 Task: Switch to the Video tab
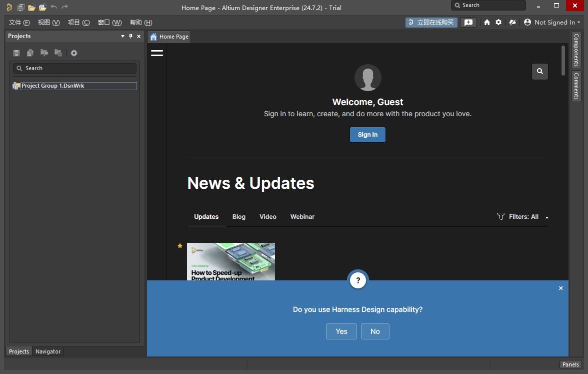click(268, 217)
